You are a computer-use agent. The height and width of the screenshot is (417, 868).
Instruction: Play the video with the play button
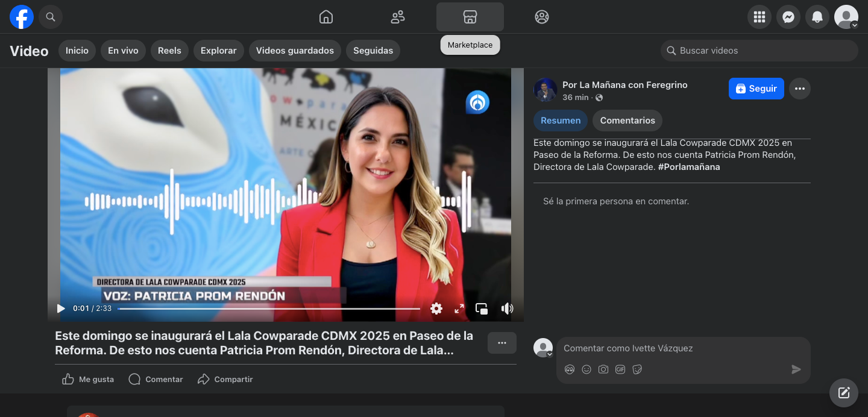(x=61, y=309)
